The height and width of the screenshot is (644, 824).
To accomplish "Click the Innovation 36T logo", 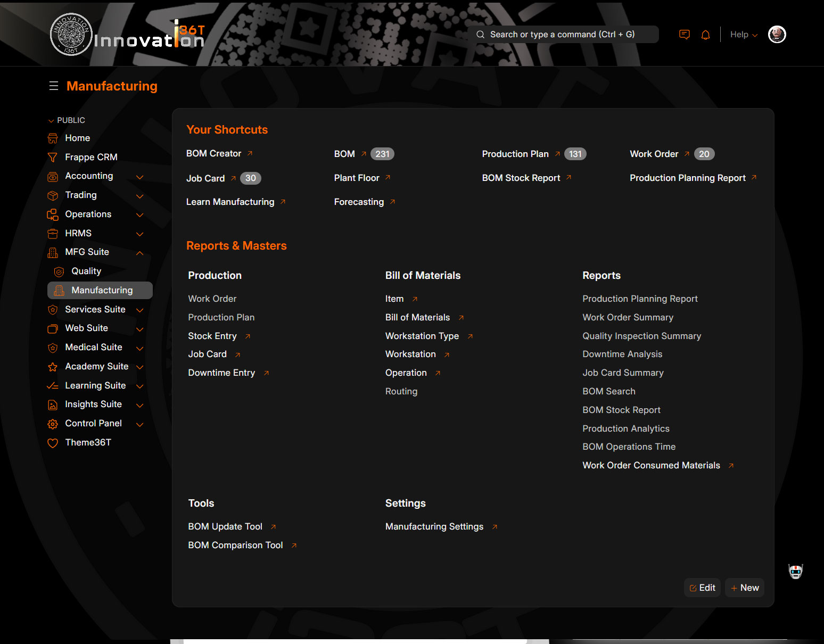I will (x=128, y=35).
